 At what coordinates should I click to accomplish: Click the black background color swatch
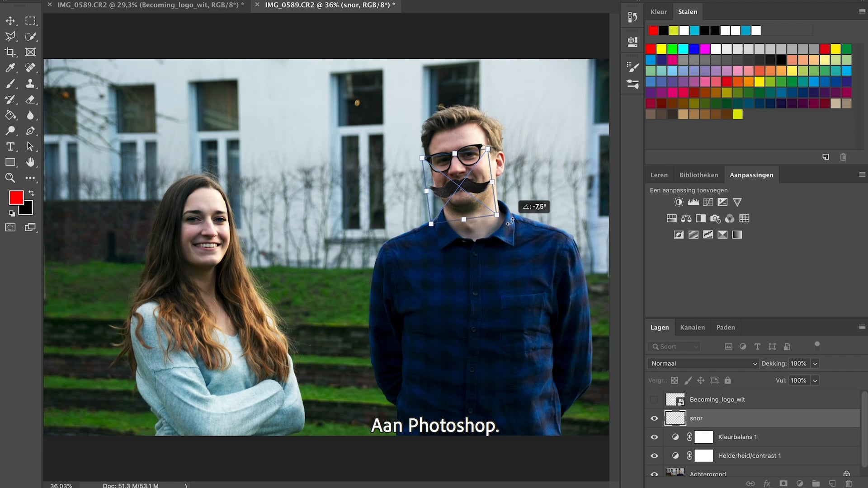point(27,209)
